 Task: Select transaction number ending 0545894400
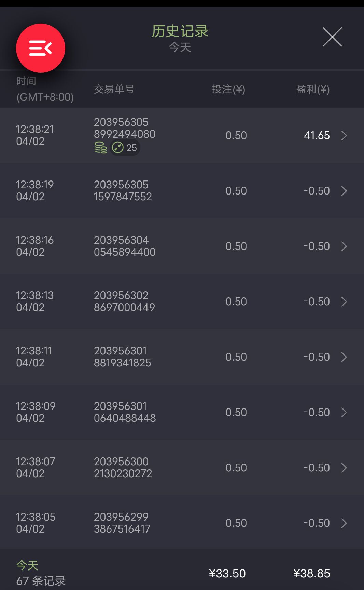[x=124, y=246]
